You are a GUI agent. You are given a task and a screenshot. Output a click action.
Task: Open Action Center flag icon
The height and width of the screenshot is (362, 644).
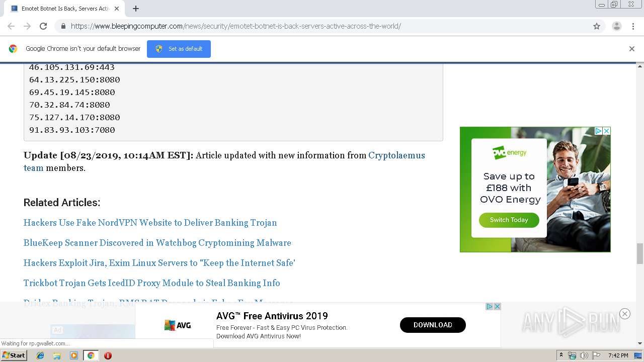596,355
